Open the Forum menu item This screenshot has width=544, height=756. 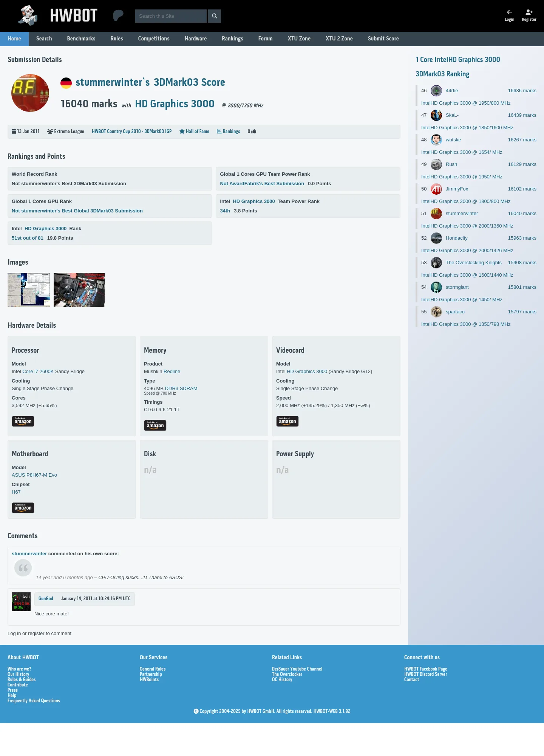coord(265,39)
